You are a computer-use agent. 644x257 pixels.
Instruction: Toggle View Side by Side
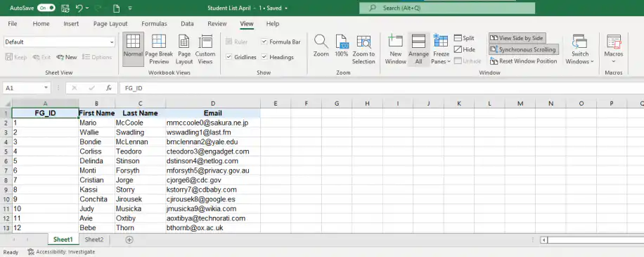point(517,38)
